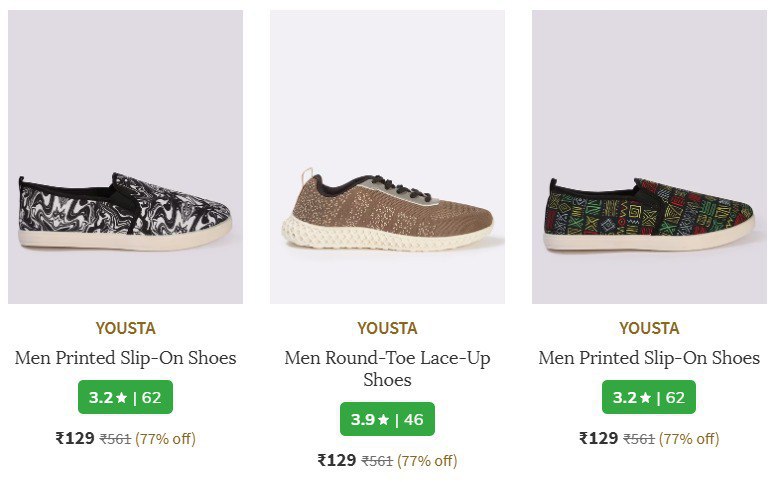Image resolution: width=776 pixels, height=482 pixels.
Task: Open the brown lace-up shoe image
Action: [387, 157]
